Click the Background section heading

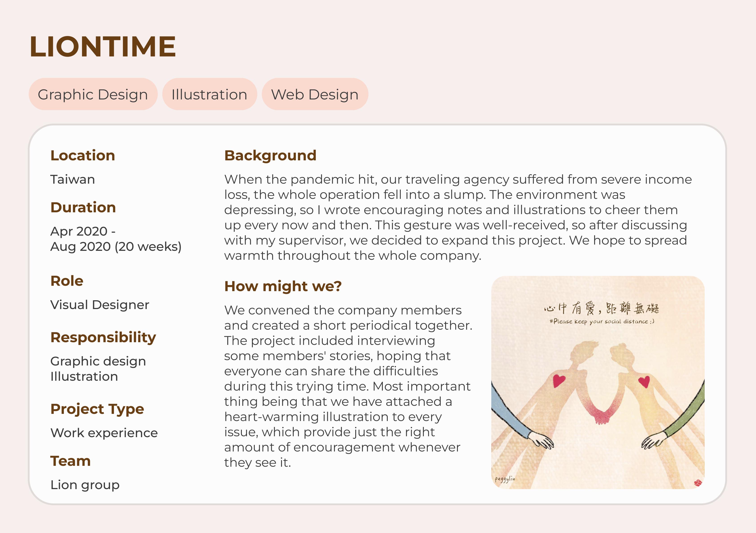point(270,155)
